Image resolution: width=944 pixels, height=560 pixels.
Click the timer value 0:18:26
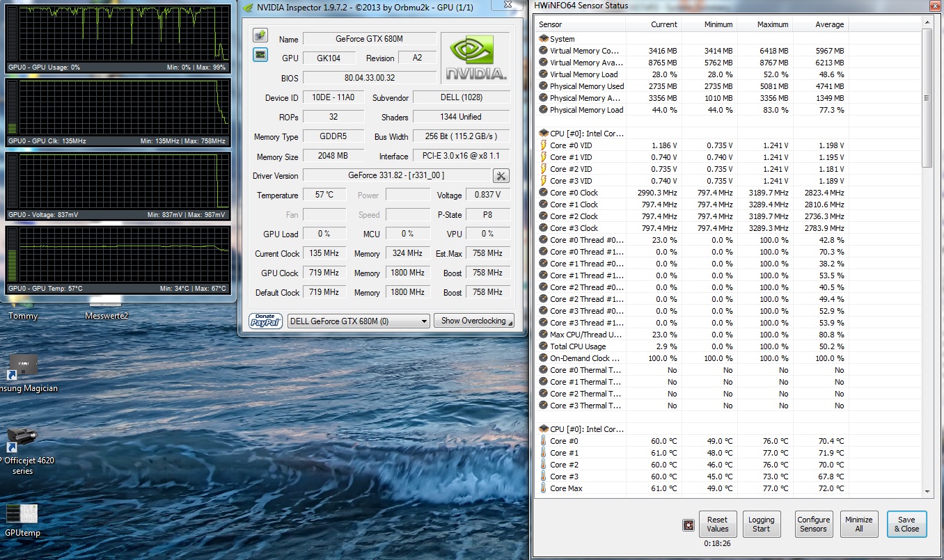pos(717,543)
